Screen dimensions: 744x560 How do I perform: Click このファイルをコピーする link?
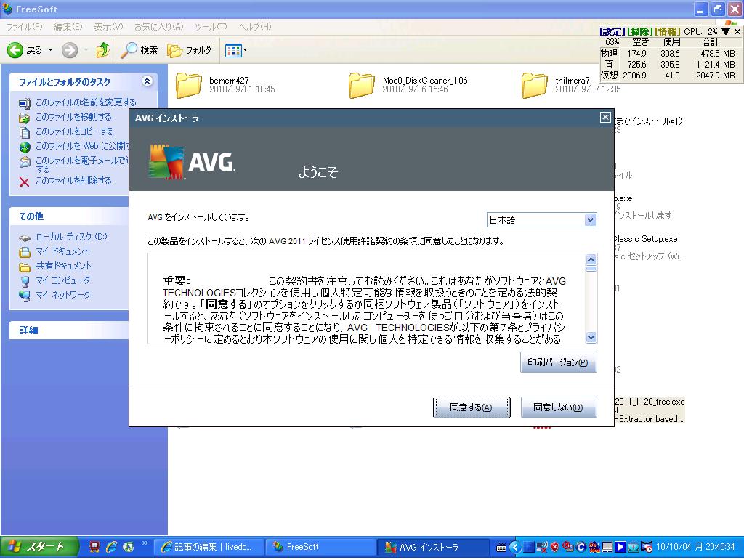coord(75,131)
